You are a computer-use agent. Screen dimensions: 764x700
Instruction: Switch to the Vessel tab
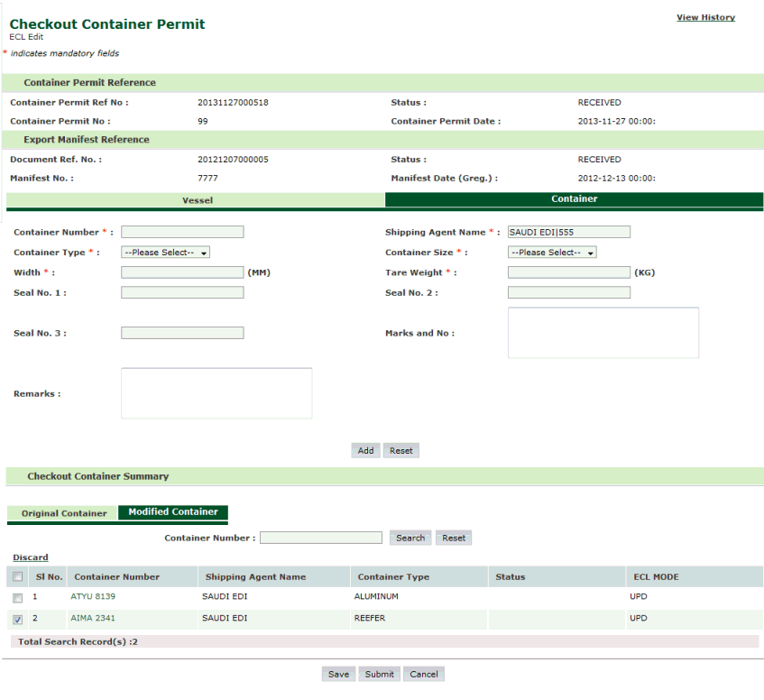197,199
